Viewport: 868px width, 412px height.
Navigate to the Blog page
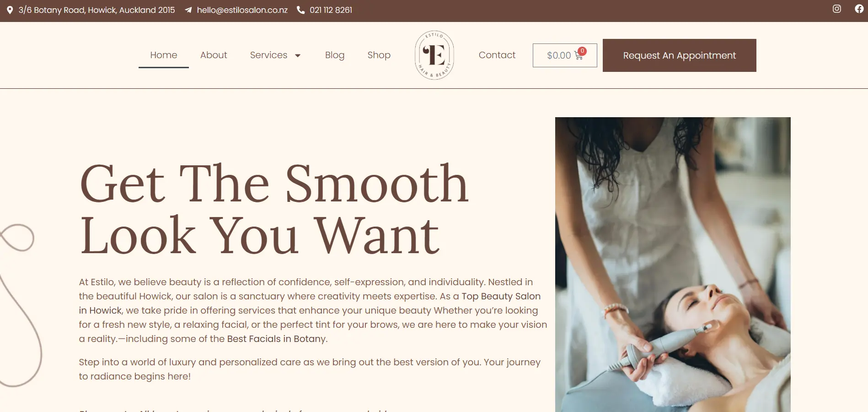point(335,55)
